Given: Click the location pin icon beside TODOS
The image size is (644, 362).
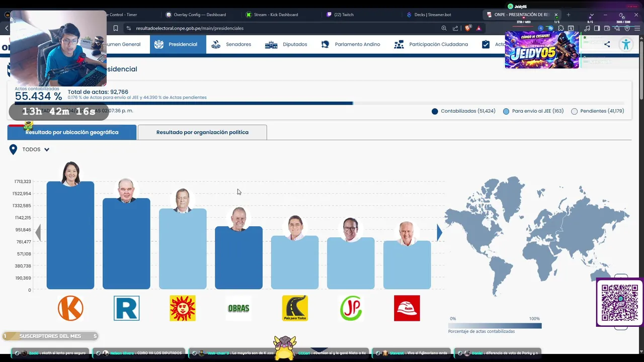Looking at the screenshot, I should pos(13,149).
